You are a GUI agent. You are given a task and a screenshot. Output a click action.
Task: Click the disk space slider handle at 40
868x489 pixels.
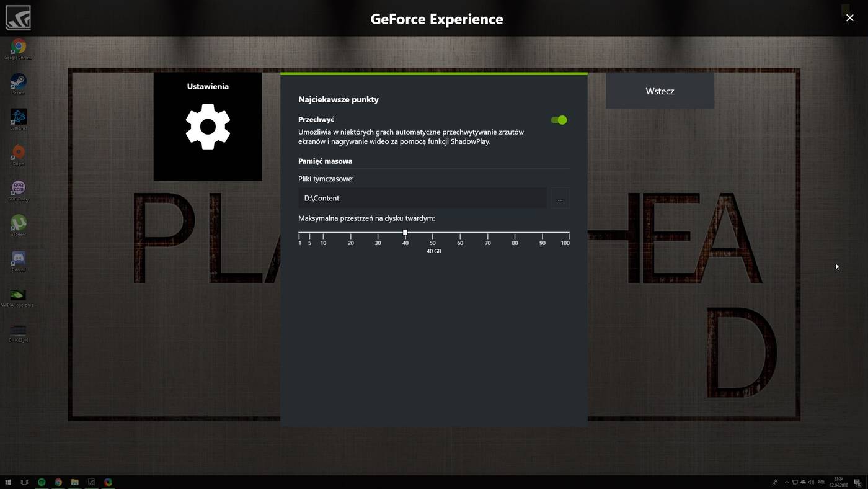(x=405, y=232)
